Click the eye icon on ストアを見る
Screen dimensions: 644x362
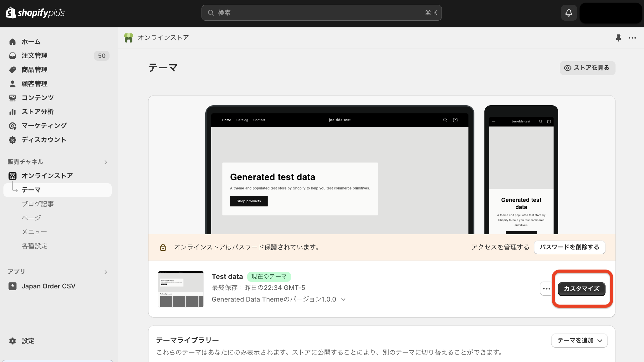[567, 68]
